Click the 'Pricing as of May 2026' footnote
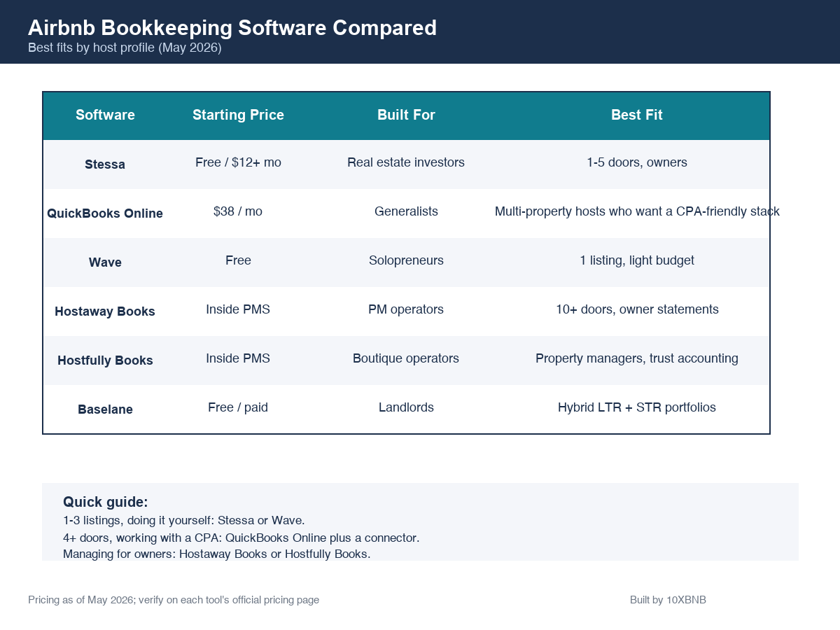This screenshot has height=630, width=840. [x=174, y=600]
